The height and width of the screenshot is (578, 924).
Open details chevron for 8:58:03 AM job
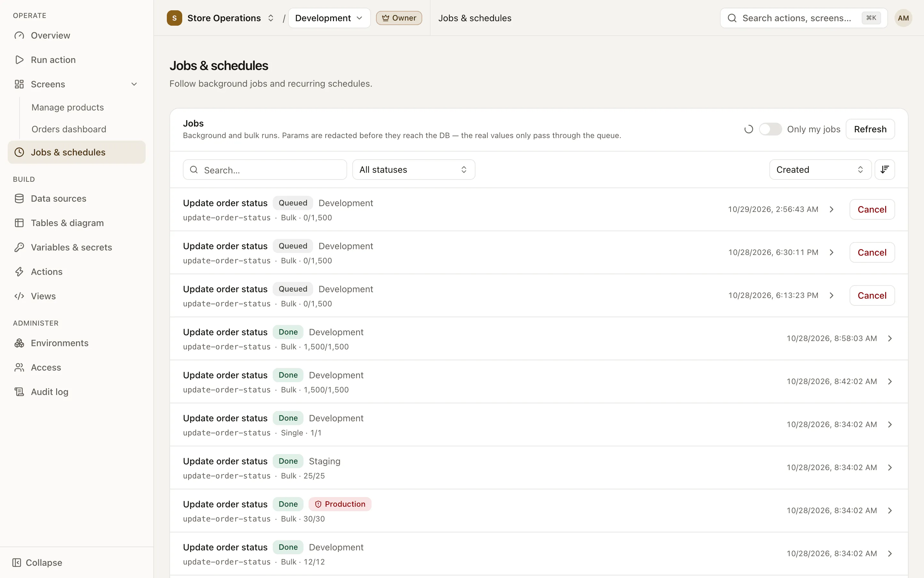[x=890, y=339]
